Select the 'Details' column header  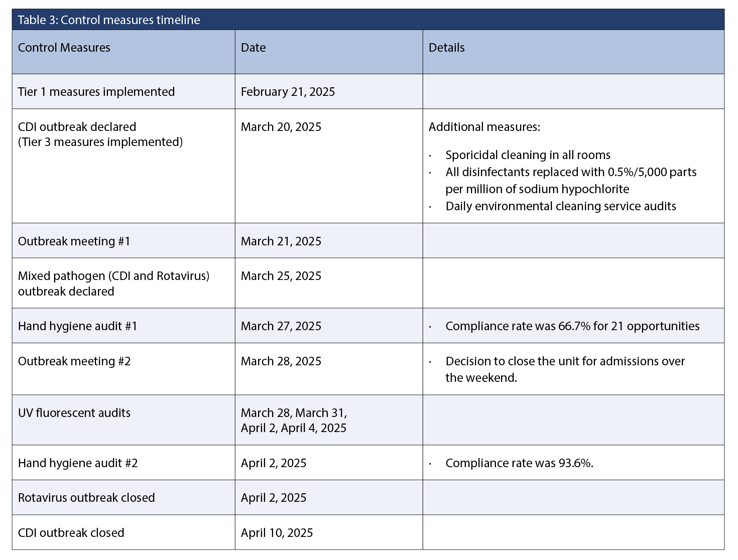(x=447, y=48)
